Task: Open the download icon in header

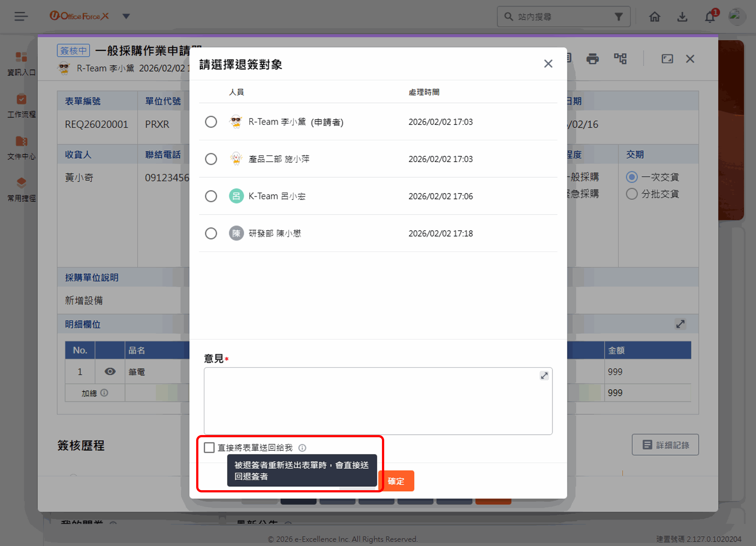Action: pos(682,17)
